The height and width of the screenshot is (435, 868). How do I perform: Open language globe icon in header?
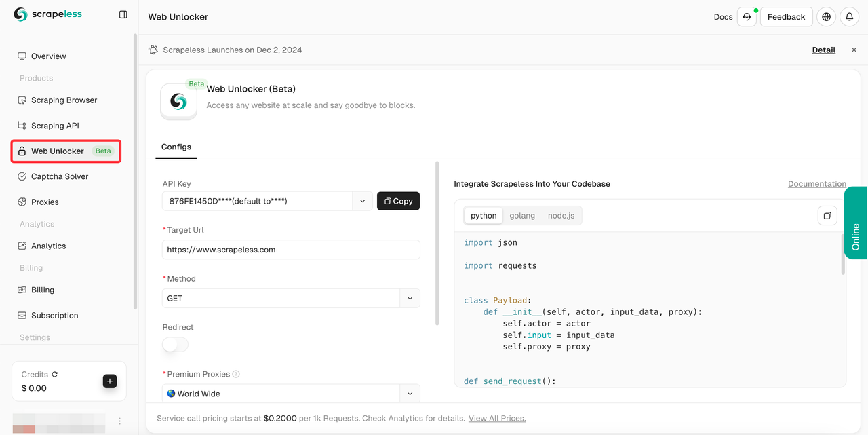coord(826,17)
